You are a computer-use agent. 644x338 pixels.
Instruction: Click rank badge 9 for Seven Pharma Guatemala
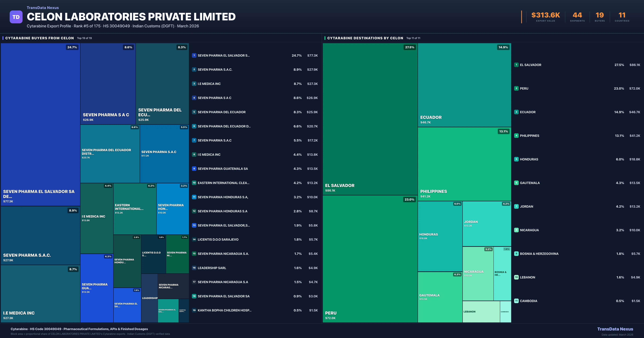click(x=194, y=169)
